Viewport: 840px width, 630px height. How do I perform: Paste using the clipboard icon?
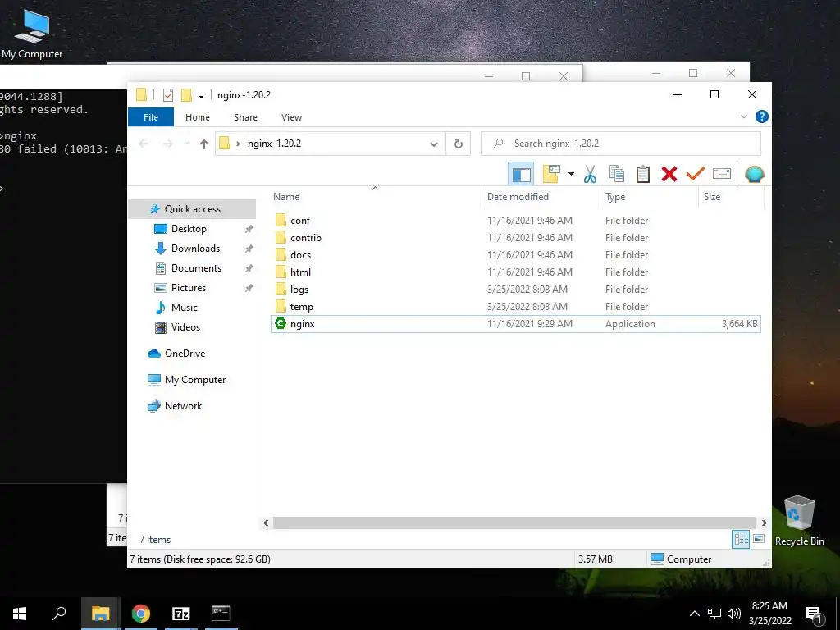[643, 174]
